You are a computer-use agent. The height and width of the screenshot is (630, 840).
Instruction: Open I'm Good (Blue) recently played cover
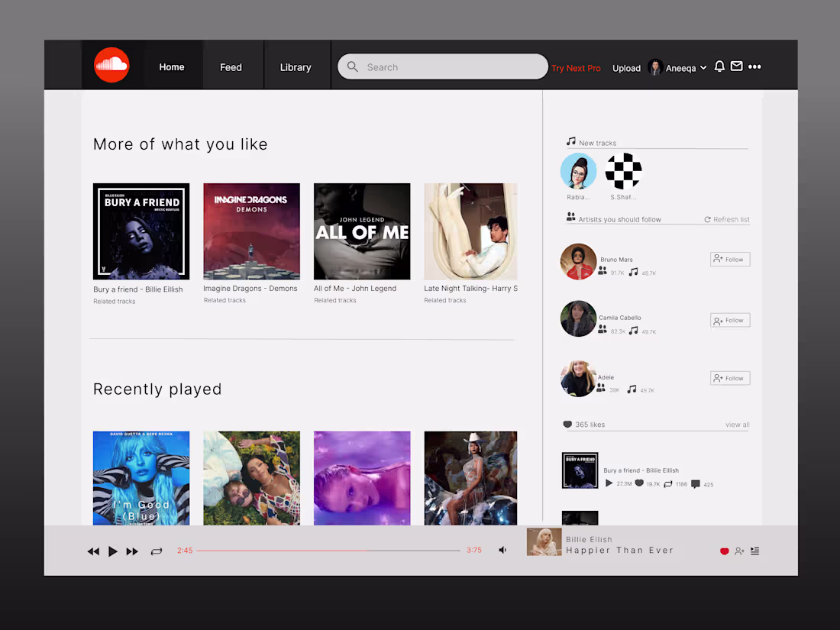tap(141, 478)
